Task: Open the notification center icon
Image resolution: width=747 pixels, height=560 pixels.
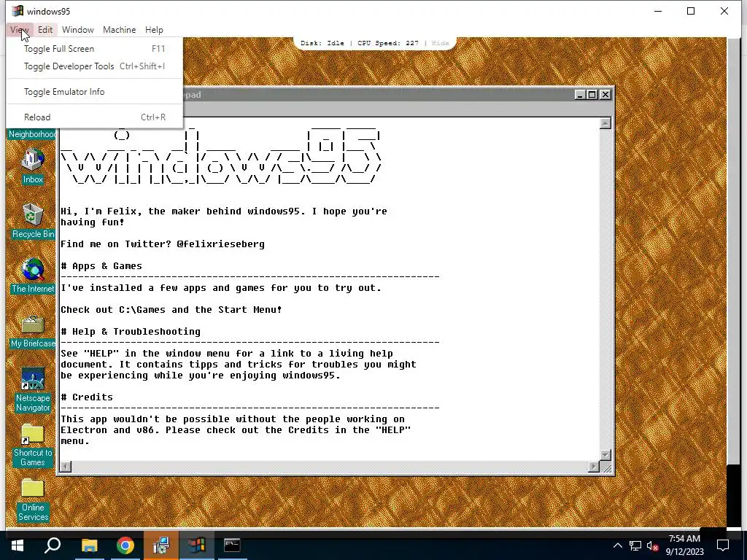Action: 723,545
